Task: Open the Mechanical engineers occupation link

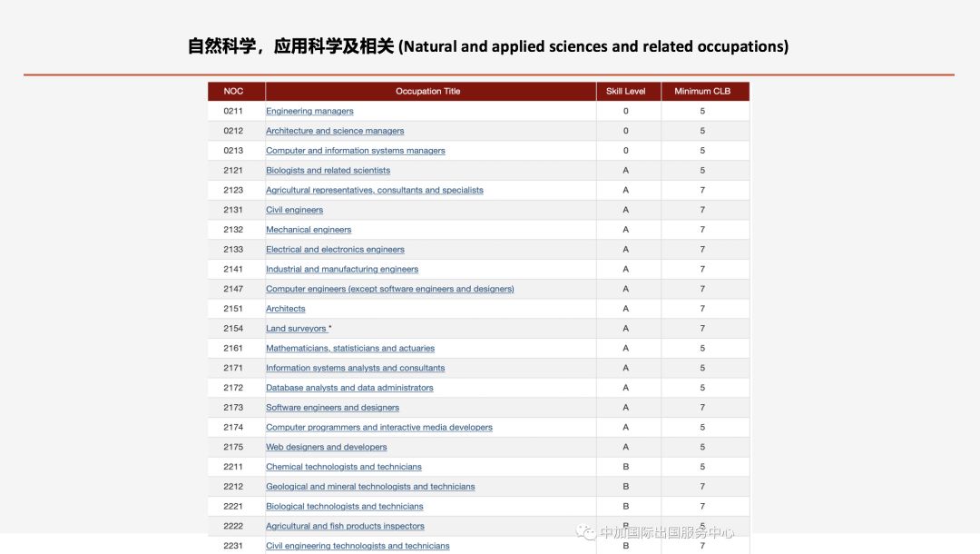Action: coord(309,230)
